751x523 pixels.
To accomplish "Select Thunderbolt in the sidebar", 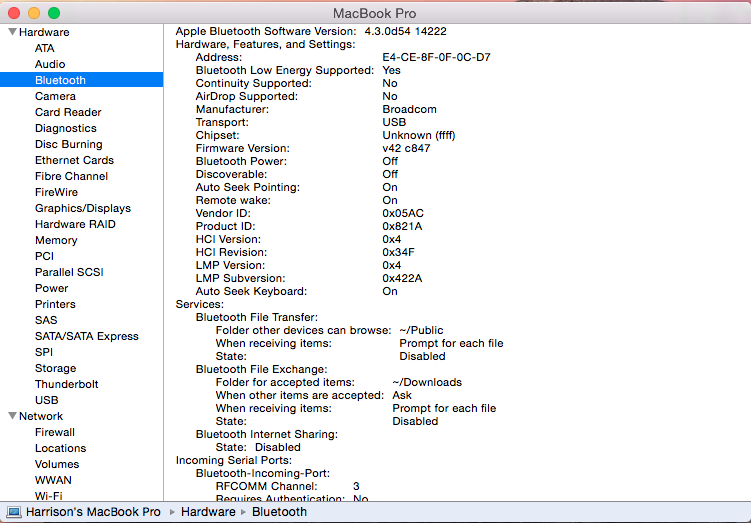I will (67, 384).
